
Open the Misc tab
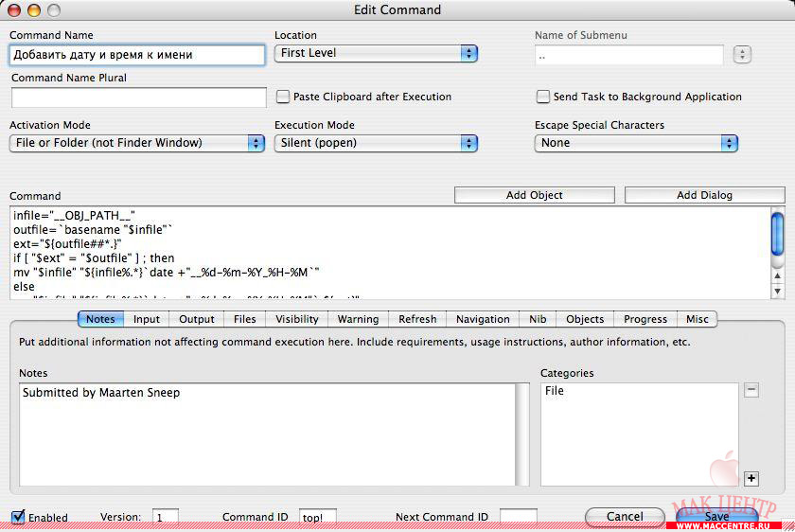click(x=698, y=319)
